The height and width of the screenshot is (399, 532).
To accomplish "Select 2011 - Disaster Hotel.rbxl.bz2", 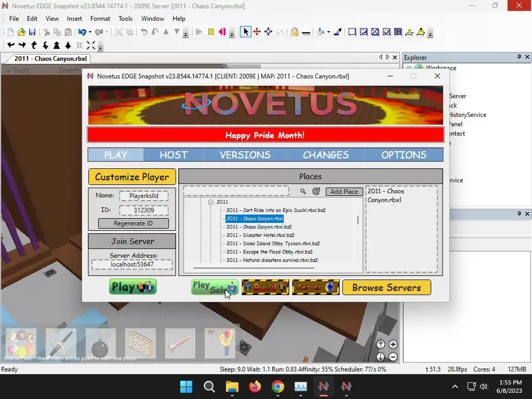I will pos(260,235).
